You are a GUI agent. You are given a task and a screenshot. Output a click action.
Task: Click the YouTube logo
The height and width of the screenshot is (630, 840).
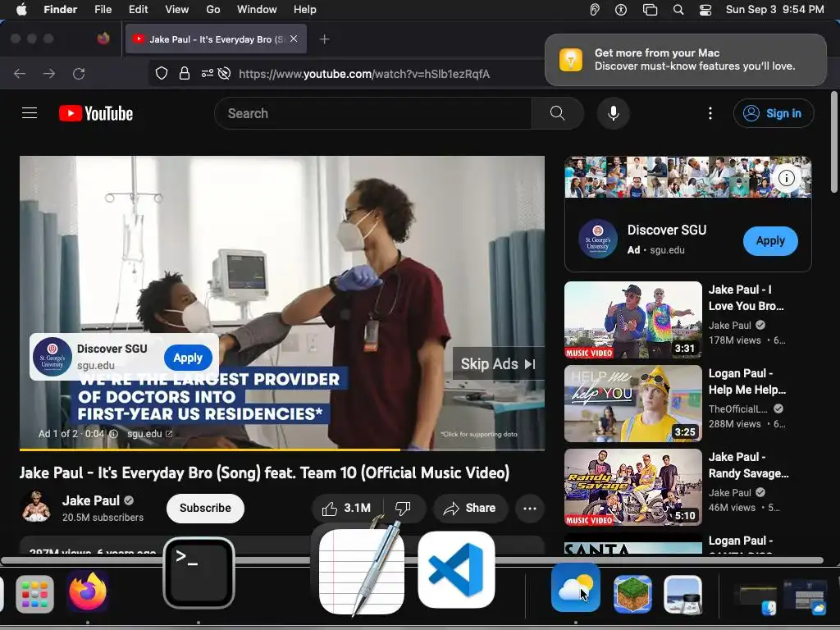click(x=96, y=113)
